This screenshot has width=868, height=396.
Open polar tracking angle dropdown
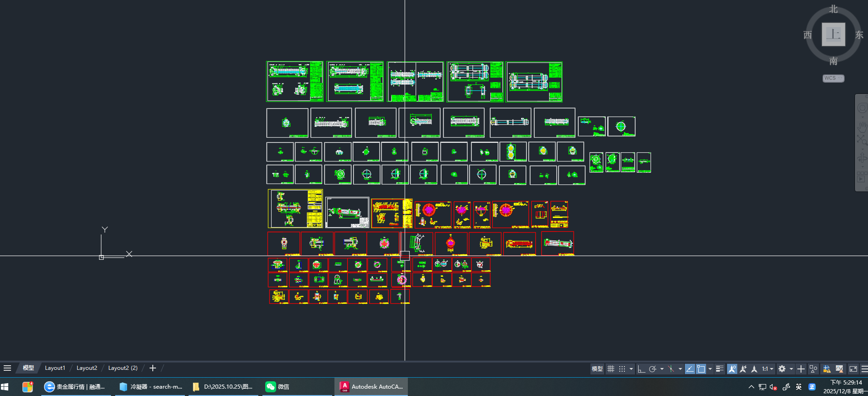click(662, 369)
